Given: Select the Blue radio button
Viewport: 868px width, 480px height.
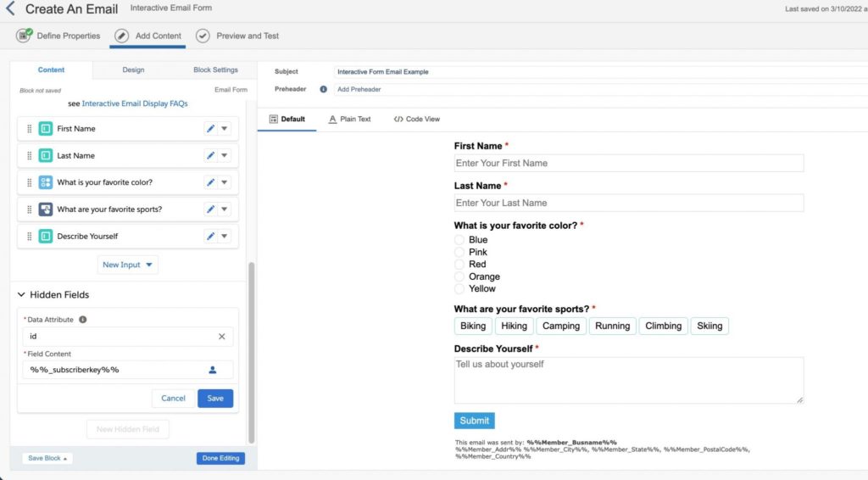Looking at the screenshot, I should 460,240.
